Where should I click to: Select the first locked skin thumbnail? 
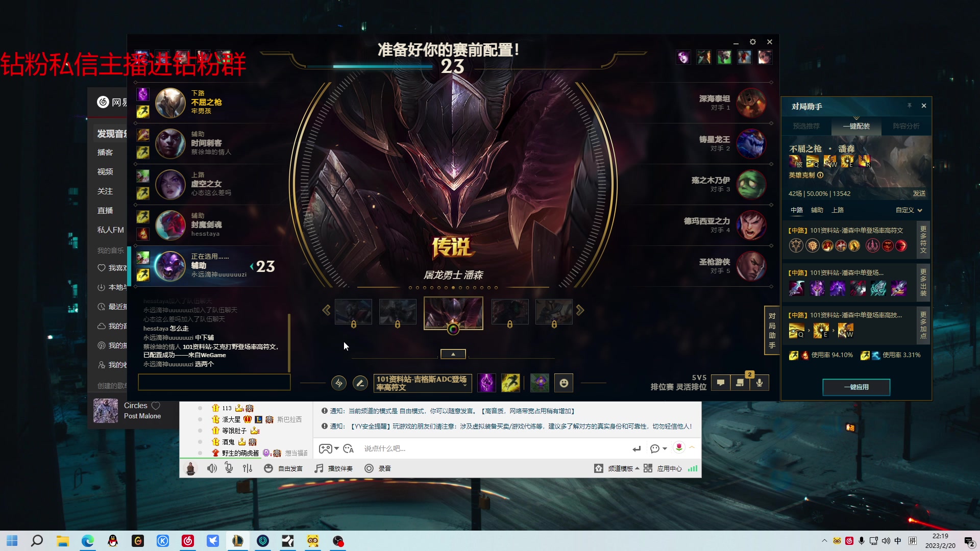tap(353, 312)
